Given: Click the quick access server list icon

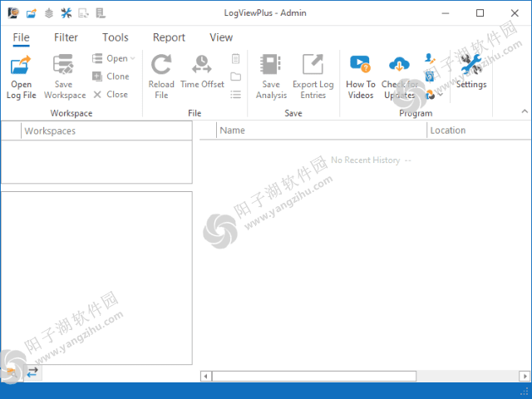Looking at the screenshot, I should (x=101, y=13).
